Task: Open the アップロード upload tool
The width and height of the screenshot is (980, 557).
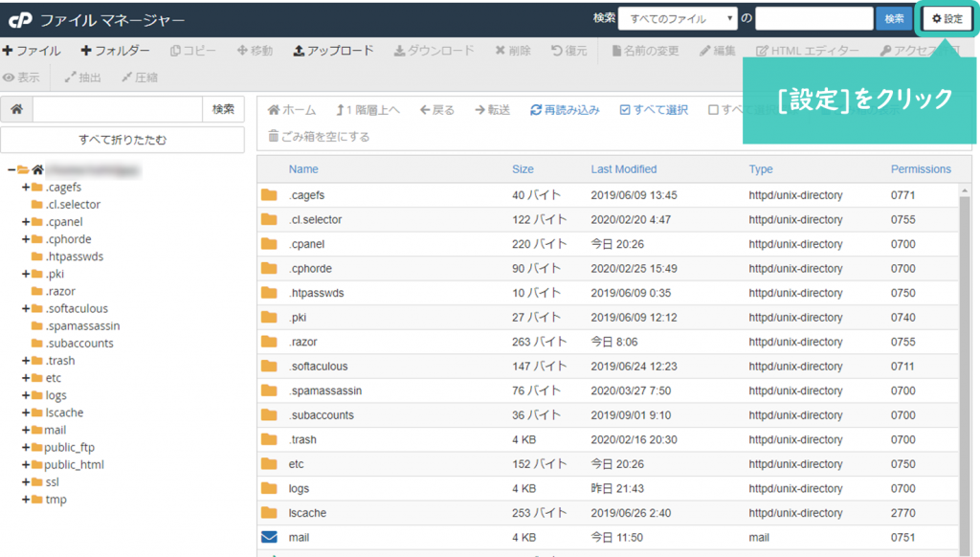Action: [x=333, y=51]
